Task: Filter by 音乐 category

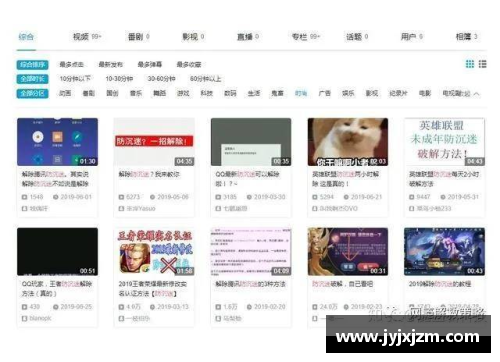Action: 136,94
